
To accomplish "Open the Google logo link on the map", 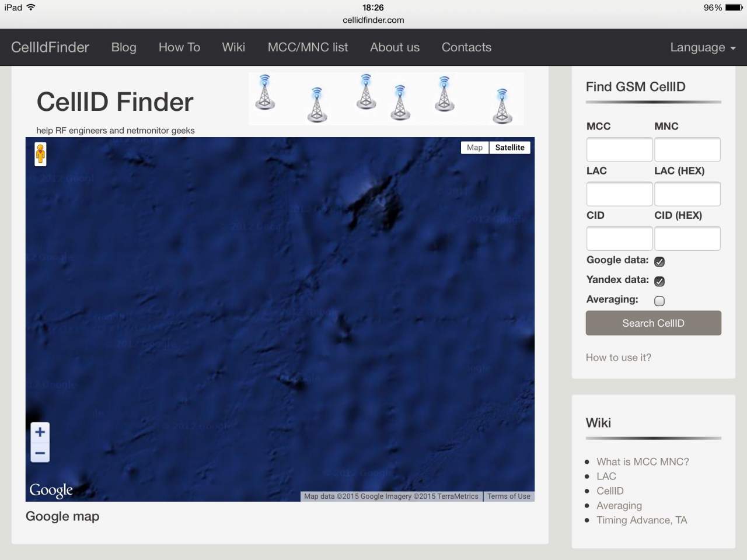I will (51, 490).
